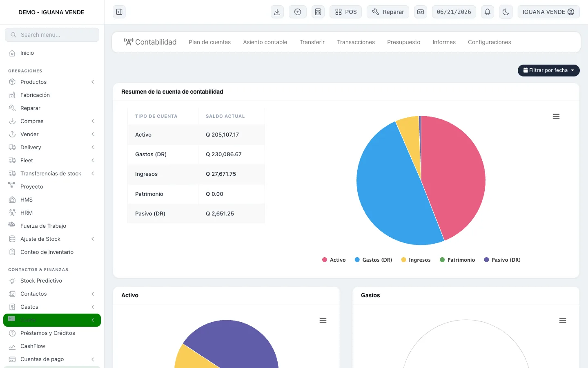Open Préstamos y Créditos from the sidebar

click(48, 333)
